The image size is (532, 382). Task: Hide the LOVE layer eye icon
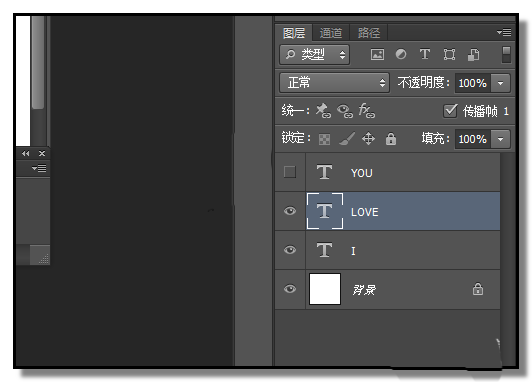[290, 211]
